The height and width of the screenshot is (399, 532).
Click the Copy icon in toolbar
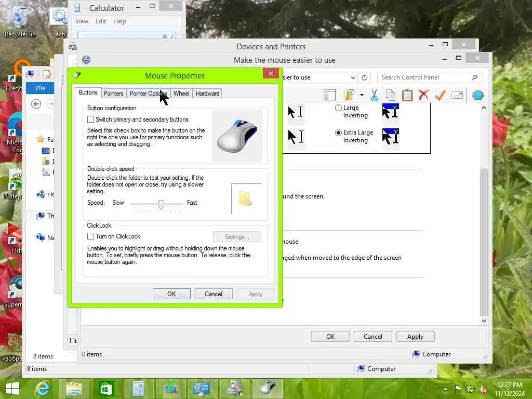click(391, 96)
